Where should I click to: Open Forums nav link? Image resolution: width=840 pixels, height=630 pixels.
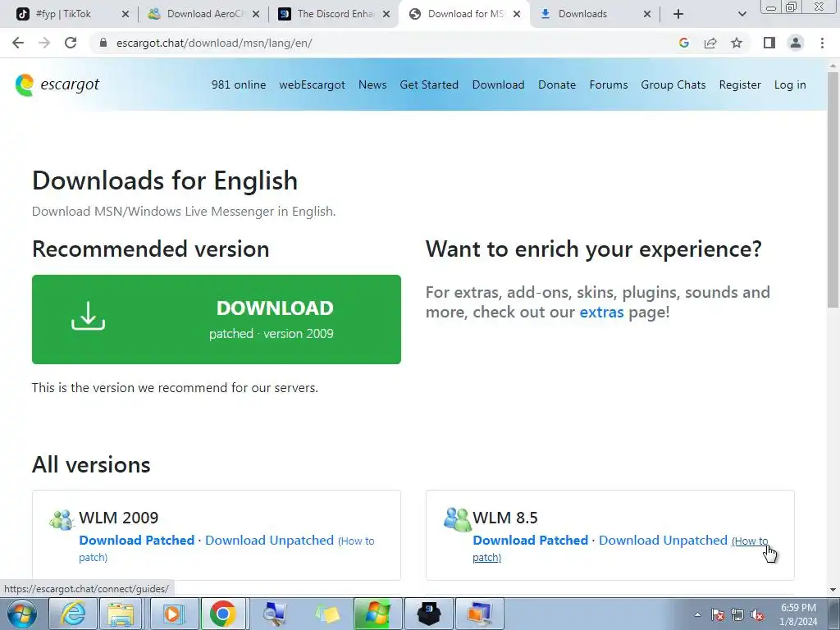click(609, 84)
